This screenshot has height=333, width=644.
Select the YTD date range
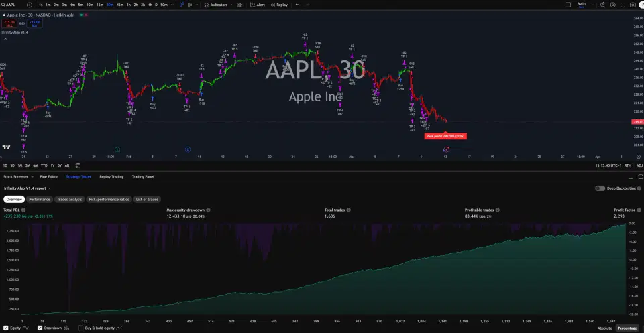[44, 165]
